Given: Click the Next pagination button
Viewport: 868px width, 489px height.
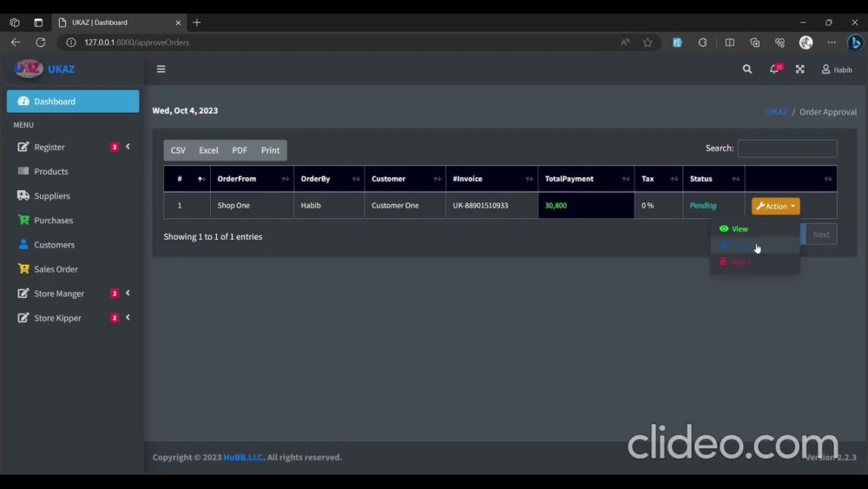Looking at the screenshot, I should 821,235.
